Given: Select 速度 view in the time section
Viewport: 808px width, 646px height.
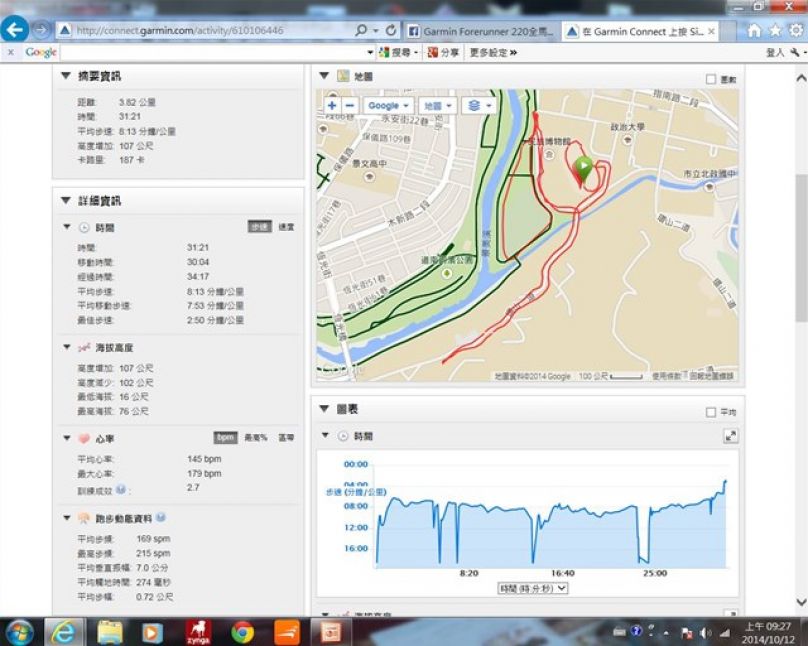Looking at the screenshot, I should (x=286, y=228).
